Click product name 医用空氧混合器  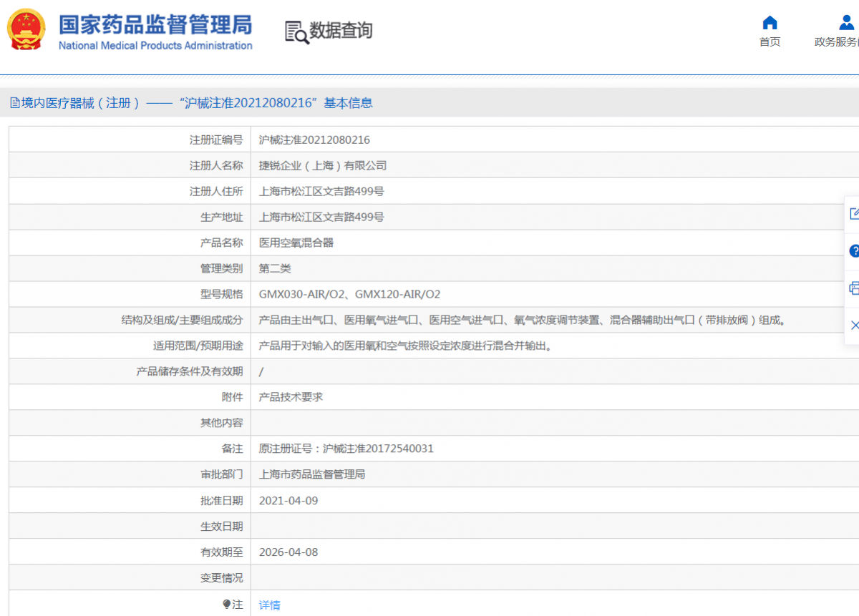(296, 243)
